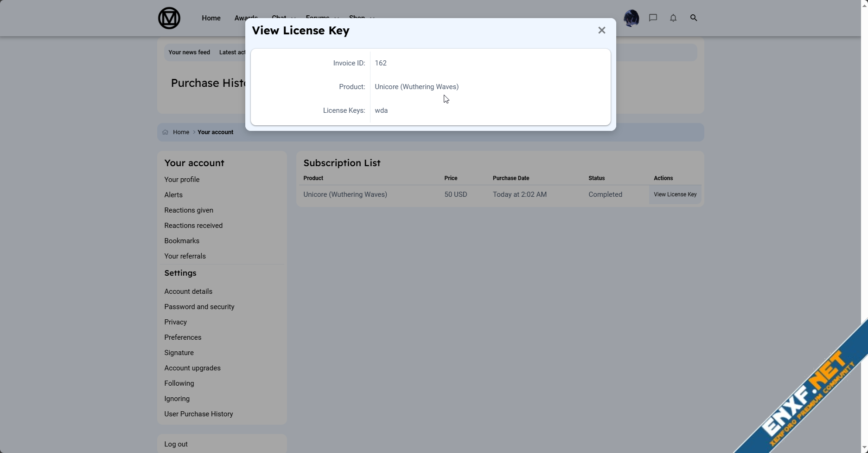Close the View License Key dialog
Image resolution: width=868 pixels, height=453 pixels.
click(602, 31)
